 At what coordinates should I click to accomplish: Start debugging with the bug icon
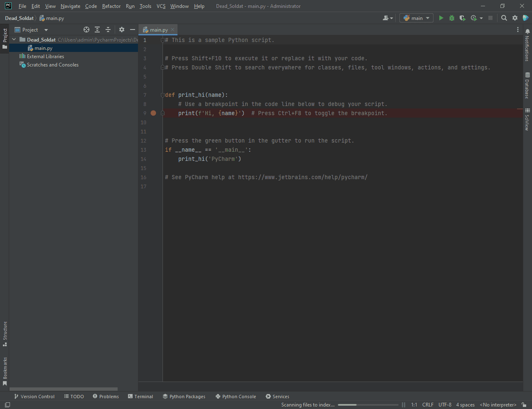(x=452, y=18)
